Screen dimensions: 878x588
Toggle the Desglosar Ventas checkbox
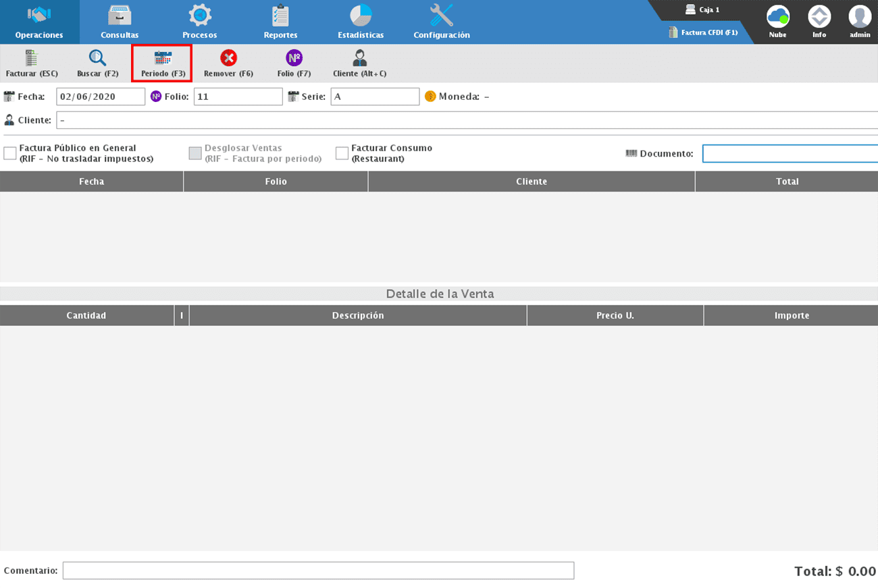(x=195, y=153)
